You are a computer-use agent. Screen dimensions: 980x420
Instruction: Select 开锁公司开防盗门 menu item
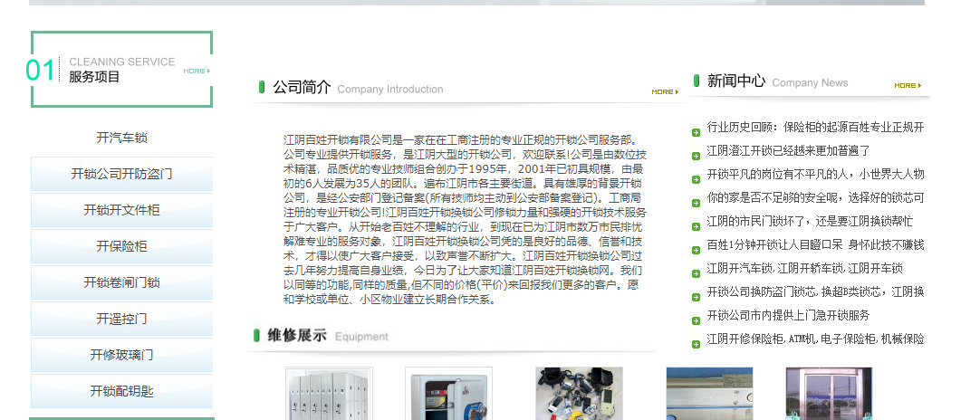click(x=121, y=174)
